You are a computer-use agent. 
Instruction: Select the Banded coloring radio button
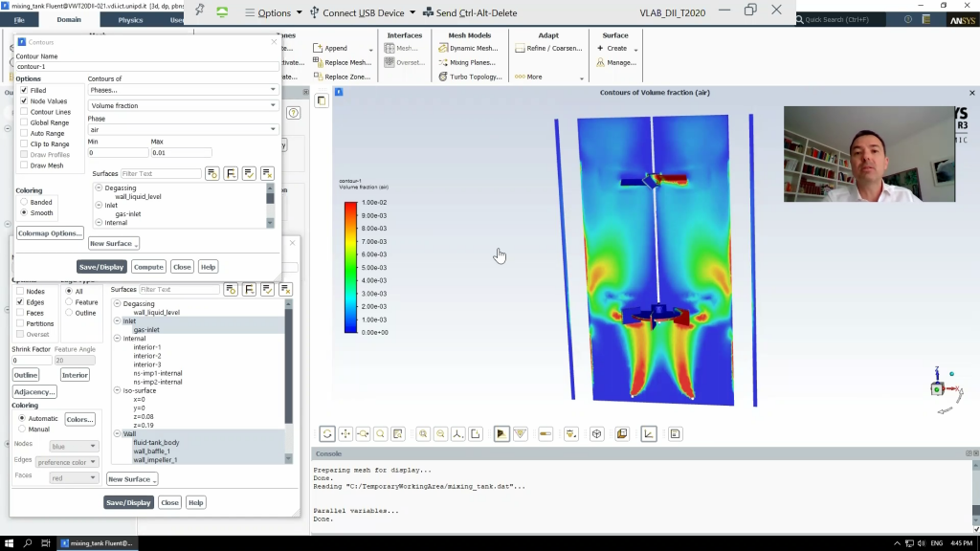pyautogui.click(x=24, y=203)
